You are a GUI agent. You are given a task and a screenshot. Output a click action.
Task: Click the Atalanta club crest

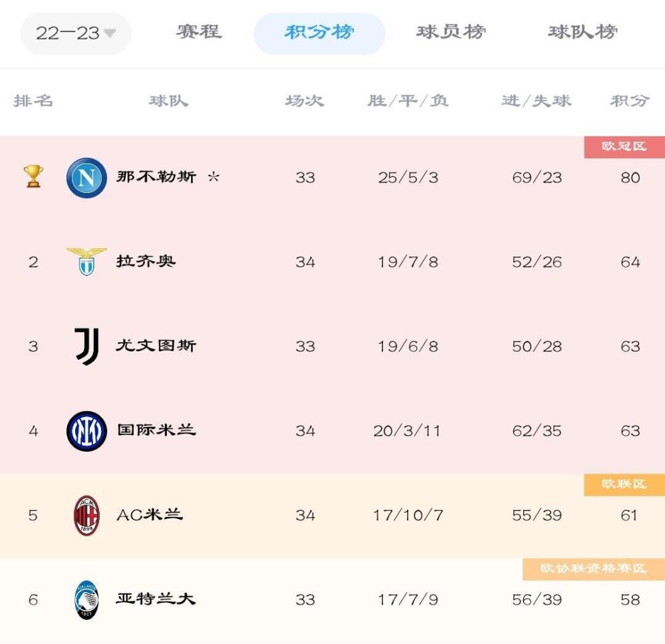[x=86, y=599]
